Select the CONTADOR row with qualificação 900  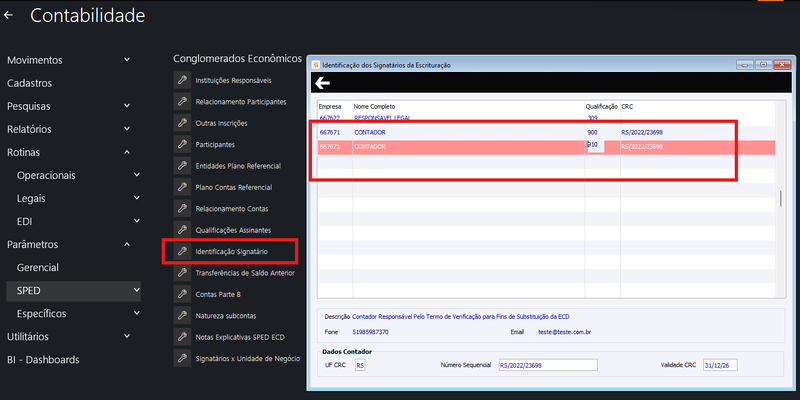tap(546, 133)
